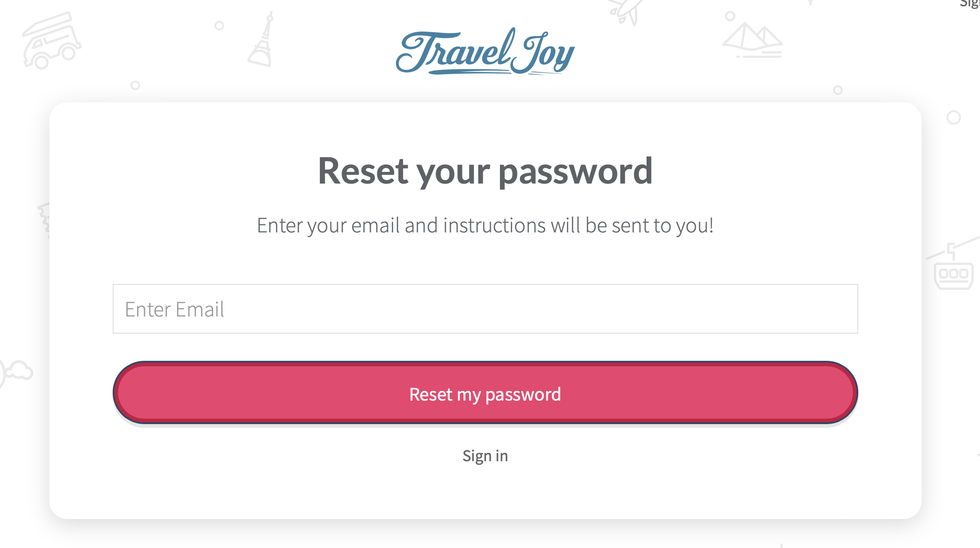Click the email instructions subtitle text

point(485,225)
